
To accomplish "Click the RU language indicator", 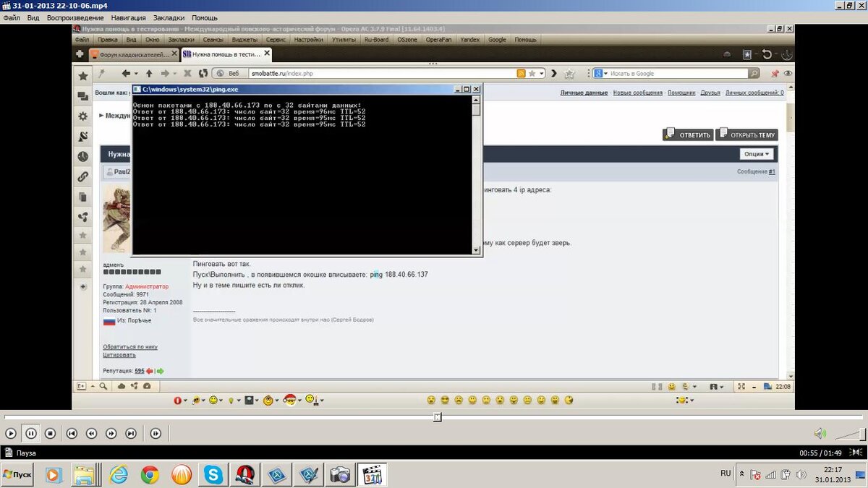I will point(726,474).
